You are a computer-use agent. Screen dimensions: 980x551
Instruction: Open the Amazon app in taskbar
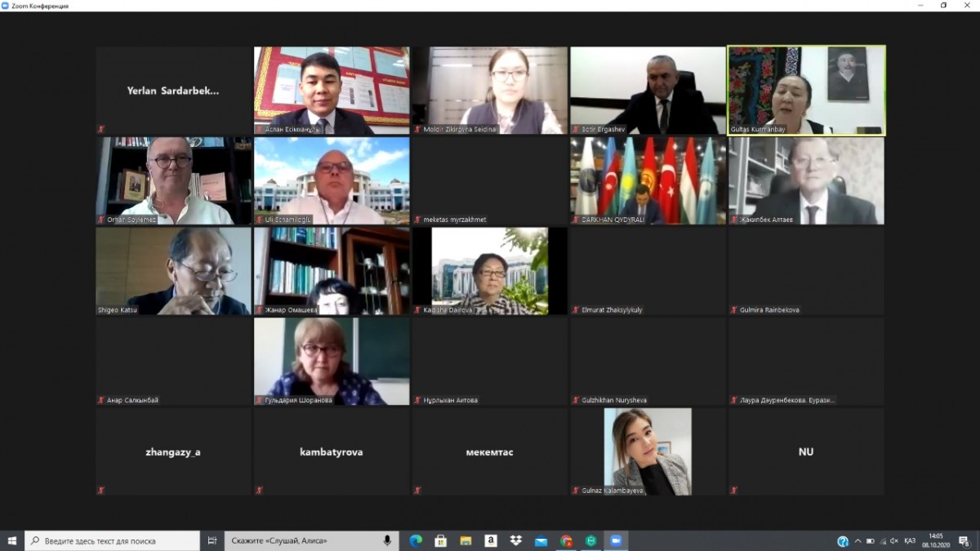click(491, 540)
